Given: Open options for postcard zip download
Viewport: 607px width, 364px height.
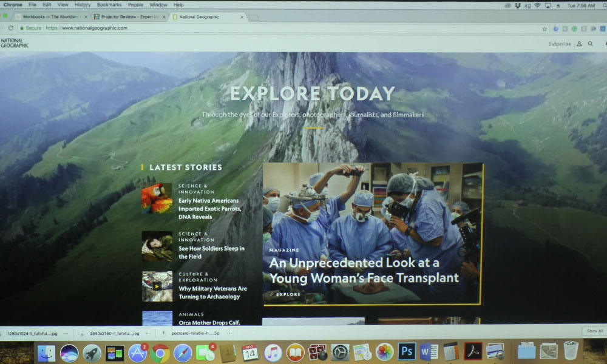Looking at the screenshot, I should click(x=229, y=333).
